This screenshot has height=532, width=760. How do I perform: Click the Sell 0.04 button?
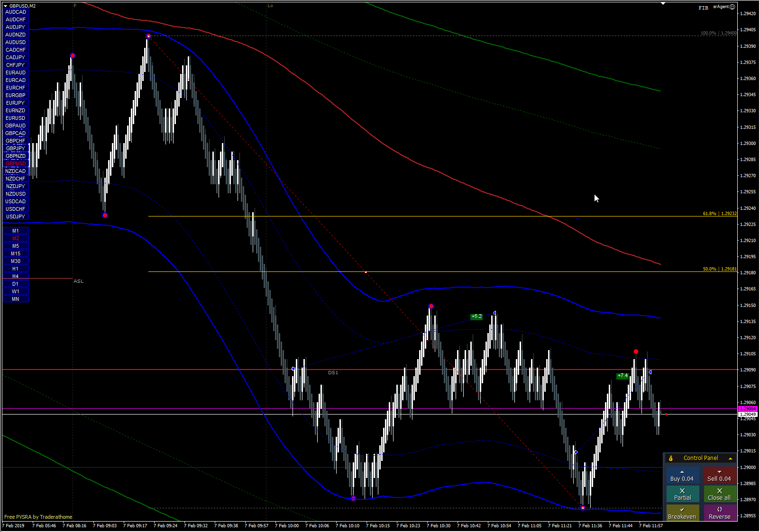[x=719, y=476]
